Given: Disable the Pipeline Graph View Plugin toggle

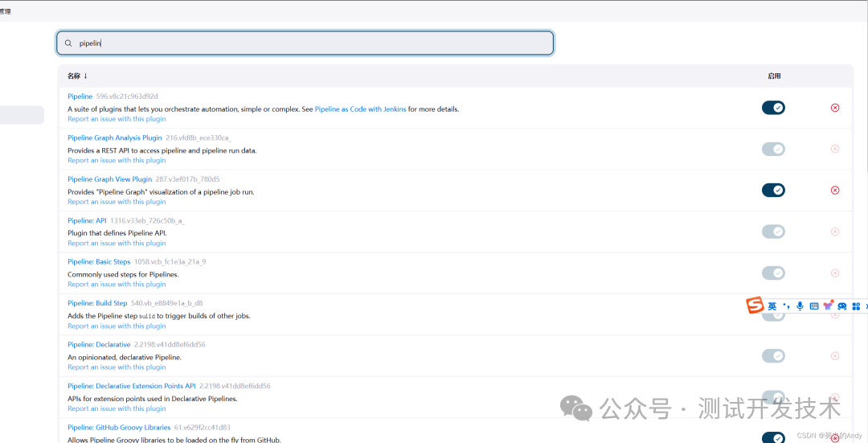Looking at the screenshot, I should point(773,190).
